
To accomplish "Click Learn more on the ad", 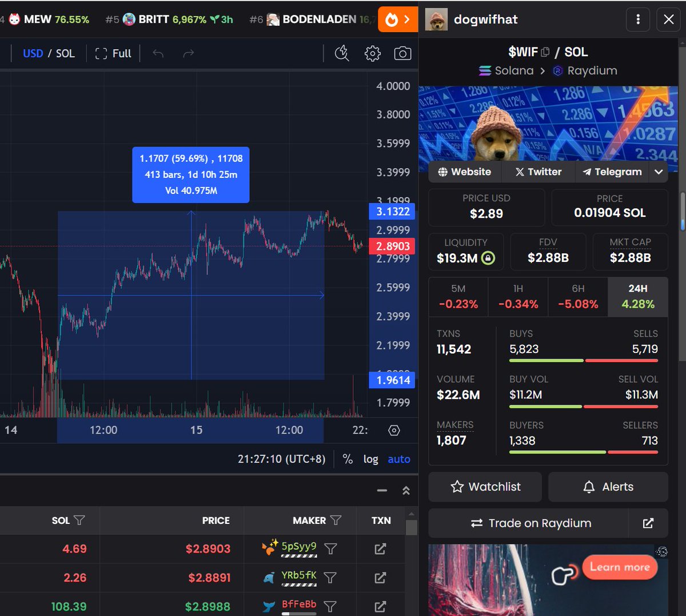I will pos(620,567).
